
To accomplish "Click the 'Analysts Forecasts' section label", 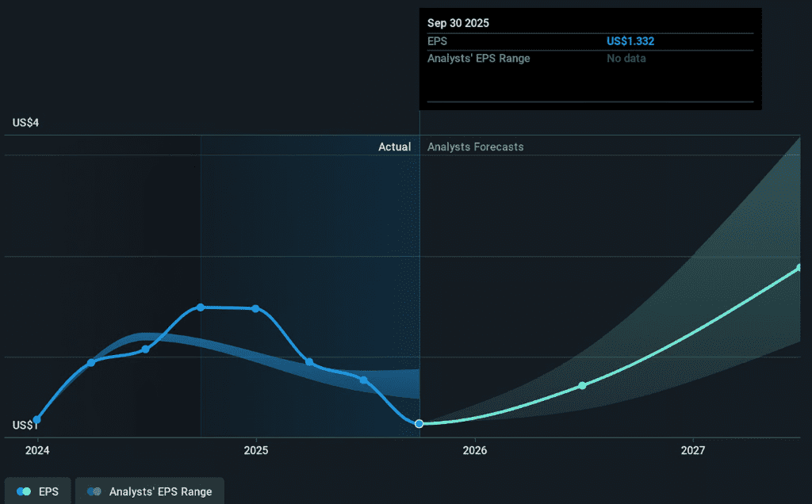I will 475,147.
